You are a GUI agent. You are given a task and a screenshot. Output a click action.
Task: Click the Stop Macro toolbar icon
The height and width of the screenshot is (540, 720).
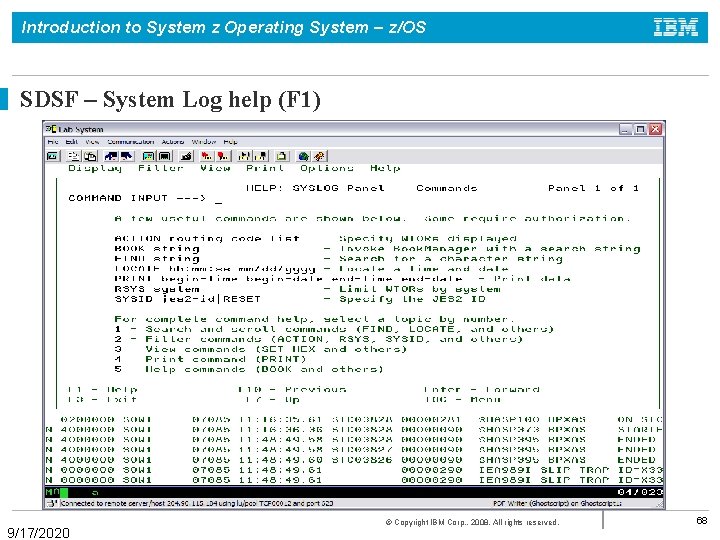click(x=223, y=156)
